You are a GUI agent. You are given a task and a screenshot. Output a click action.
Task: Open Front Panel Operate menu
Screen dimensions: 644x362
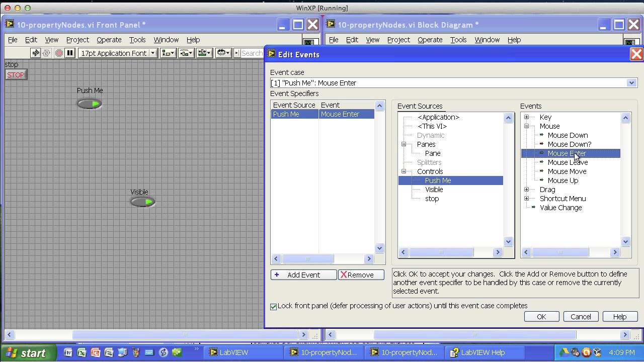tap(109, 40)
